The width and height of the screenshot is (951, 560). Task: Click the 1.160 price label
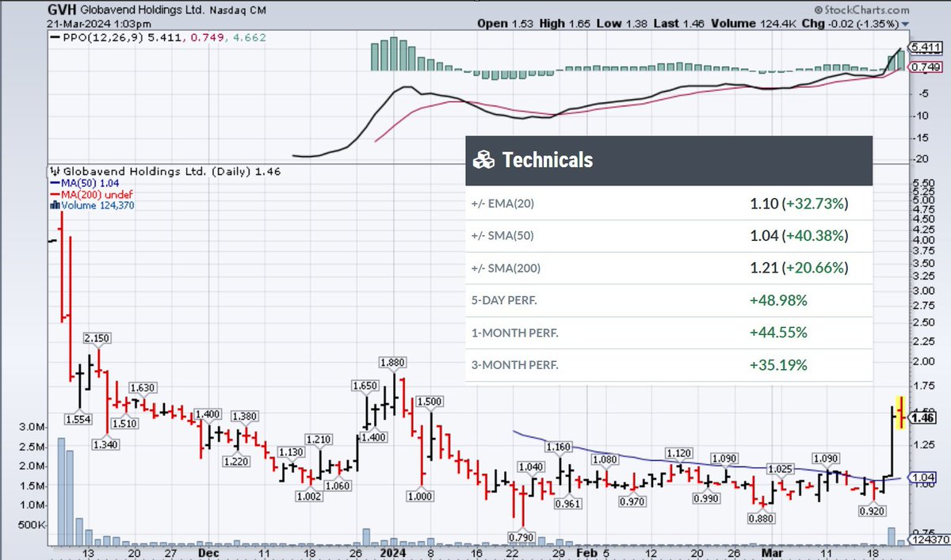557,448
